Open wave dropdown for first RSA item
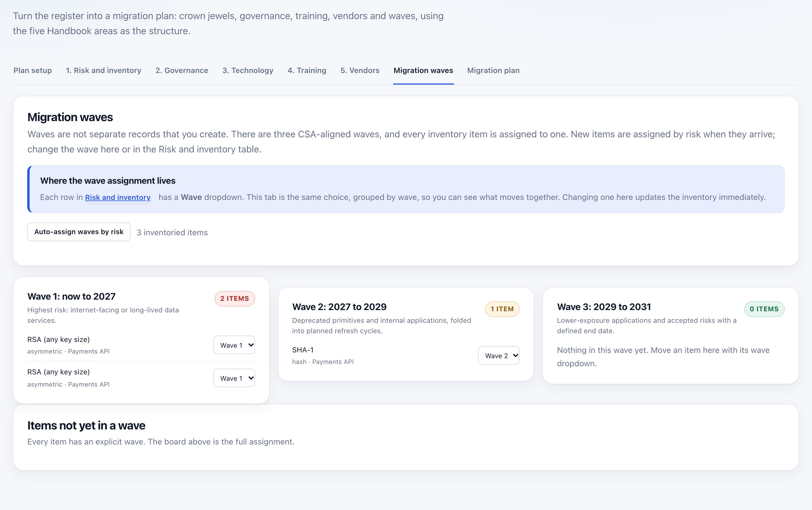The height and width of the screenshot is (510, 812). (x=234, y=345)
